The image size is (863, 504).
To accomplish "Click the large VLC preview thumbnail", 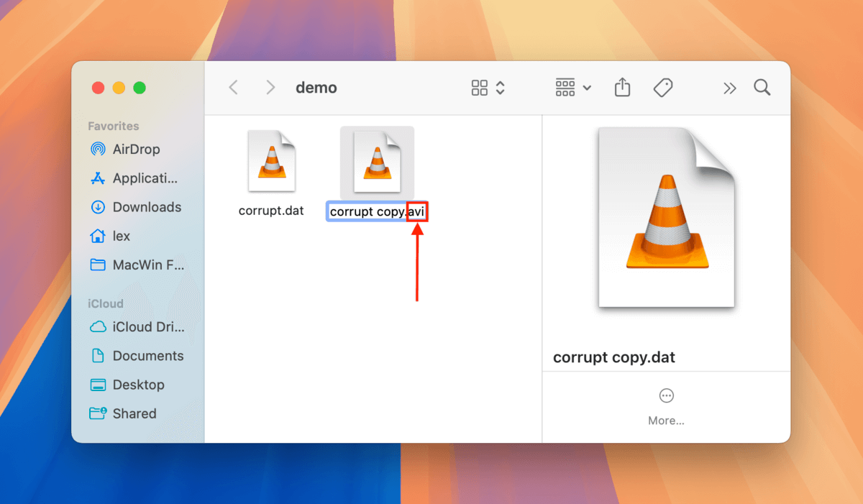I will click(666, 217).
